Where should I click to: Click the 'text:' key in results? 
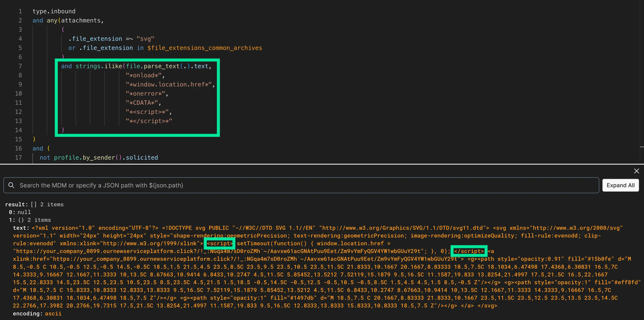(x=21, y=228)
